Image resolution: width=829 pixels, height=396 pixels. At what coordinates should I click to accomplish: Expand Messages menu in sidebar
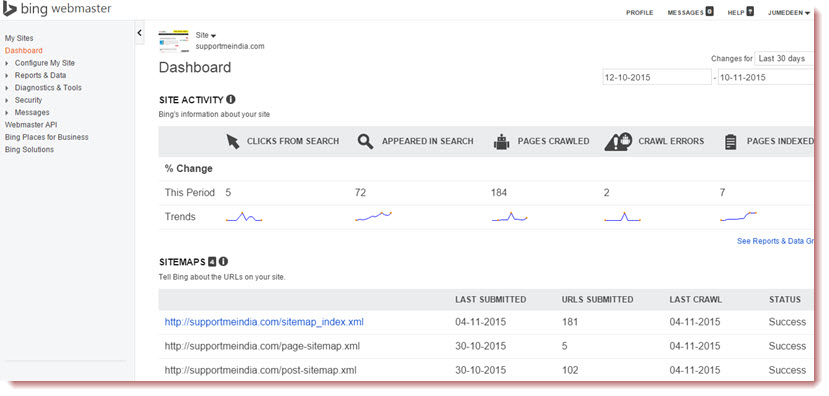[x=27, y=112]
